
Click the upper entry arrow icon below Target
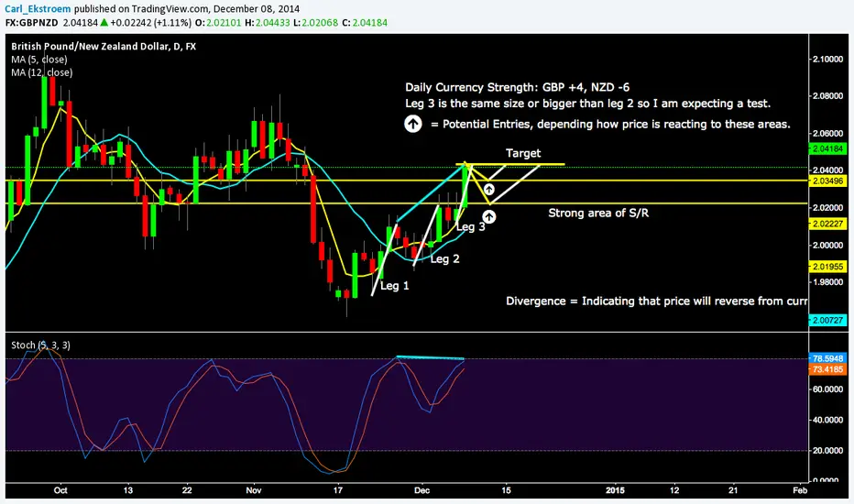pos(489,189)
